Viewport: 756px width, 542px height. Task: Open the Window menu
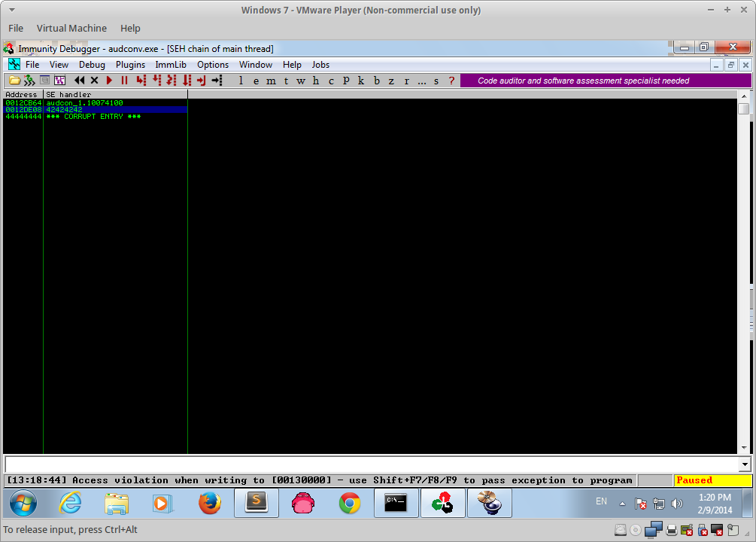[256, 65]
